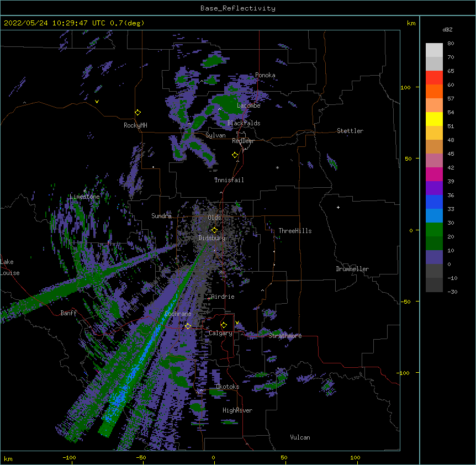The height and width of the screenshot is (465, 476).
Task: Click the Vulcan label
Action: [300, 437]
